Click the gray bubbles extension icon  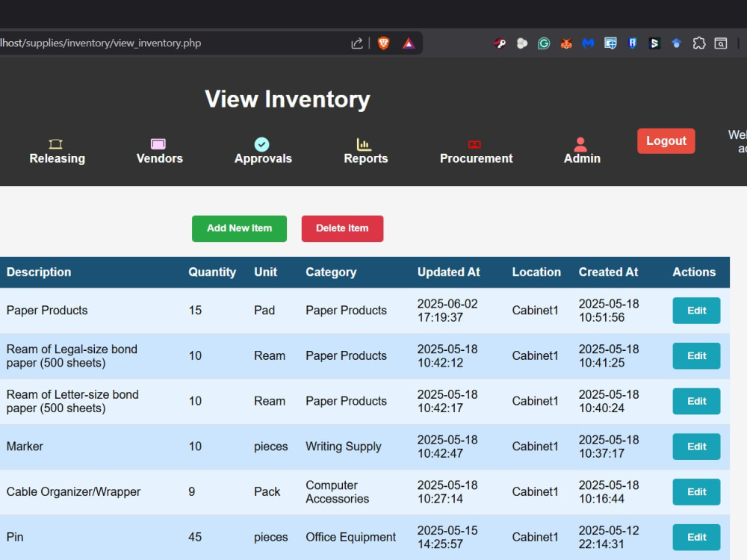click(x=522, y=43)
